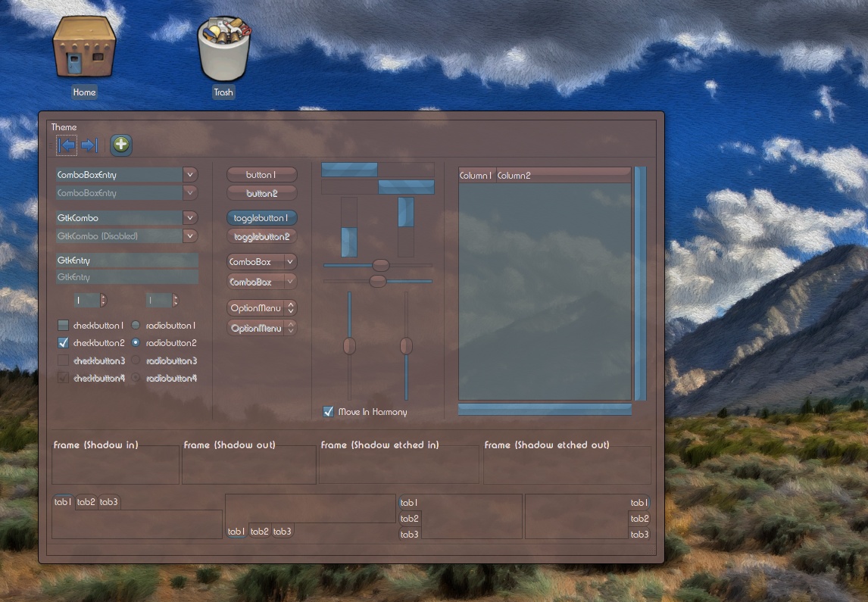Select tab3 in right-tabbed notebook

click(639, 534)
